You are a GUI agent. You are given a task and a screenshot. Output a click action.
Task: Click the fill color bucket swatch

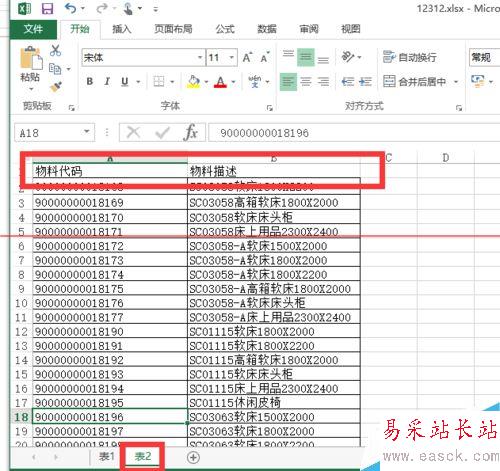(194, 81)
